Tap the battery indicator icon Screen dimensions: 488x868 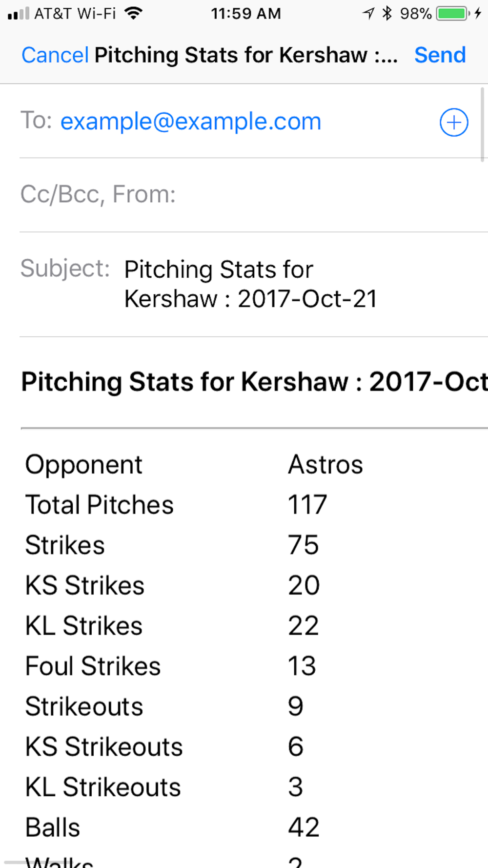click(x=453, y=13)
